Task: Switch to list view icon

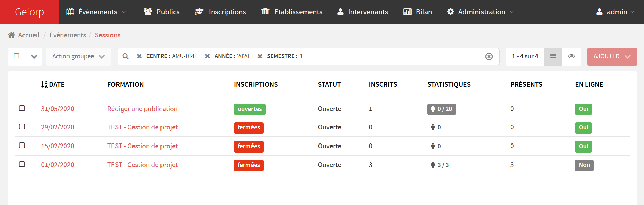Action: [553, 56]
